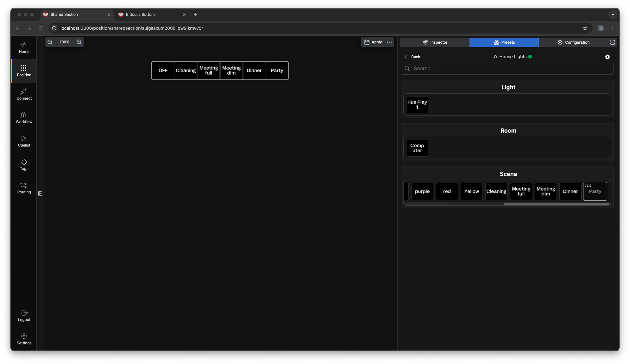Image resolution: width=630 pixels, height=364 pixels.
Task: Open the more options ellipsis next to Apply
Action: point(389,42)
